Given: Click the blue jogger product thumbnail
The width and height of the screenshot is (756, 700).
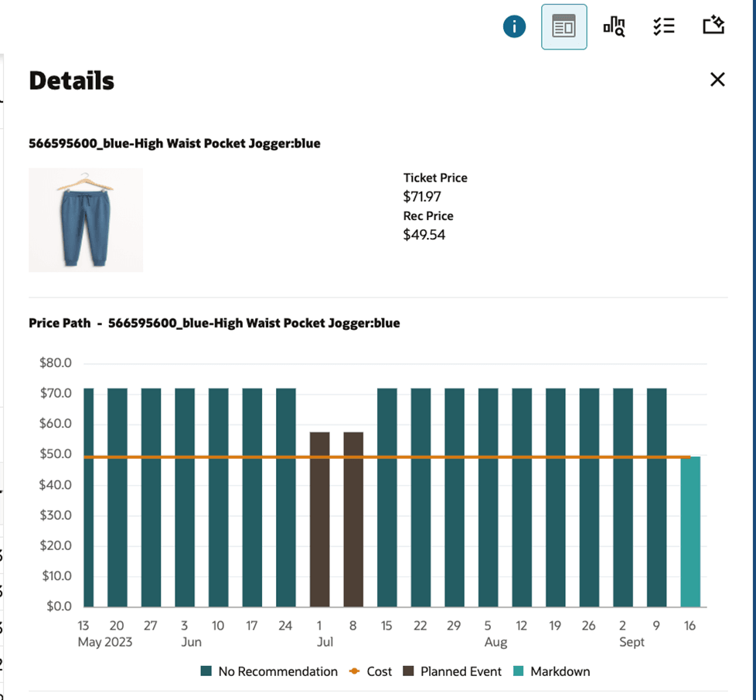Looking at the screenshot, I should (85, 219).
